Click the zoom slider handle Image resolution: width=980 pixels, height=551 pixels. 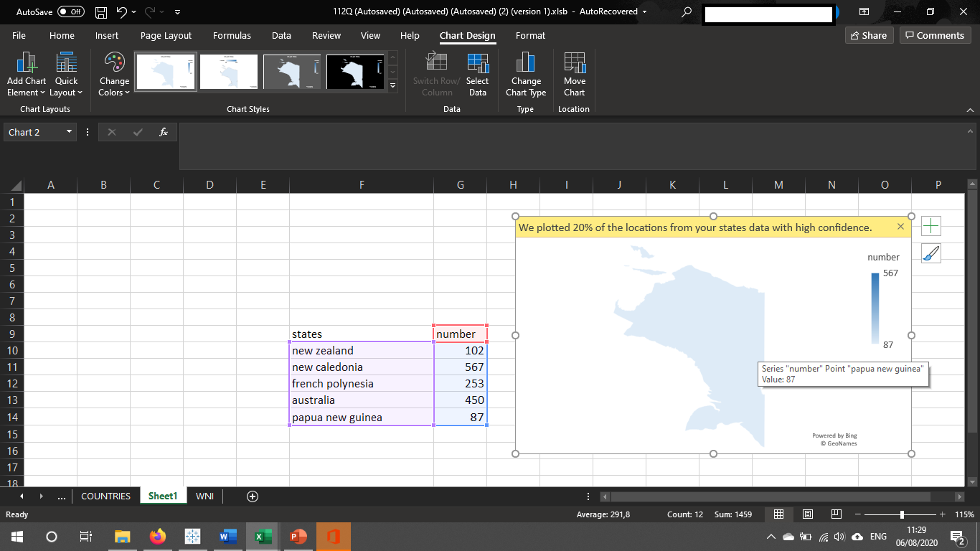902,514
